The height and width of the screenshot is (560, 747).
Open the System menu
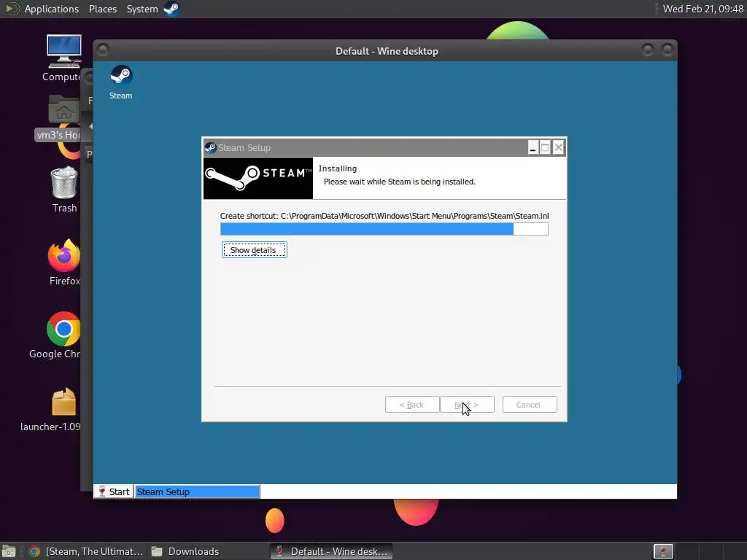pos(142,9)
